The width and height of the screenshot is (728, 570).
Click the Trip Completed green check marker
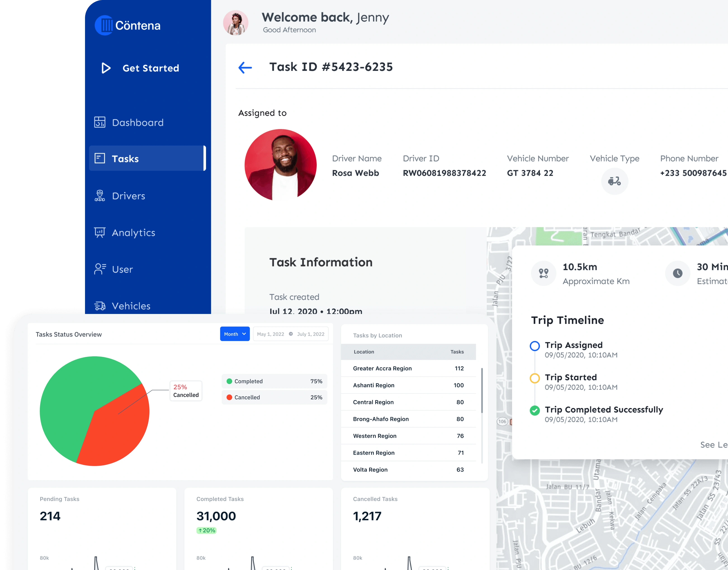[534, 411]
